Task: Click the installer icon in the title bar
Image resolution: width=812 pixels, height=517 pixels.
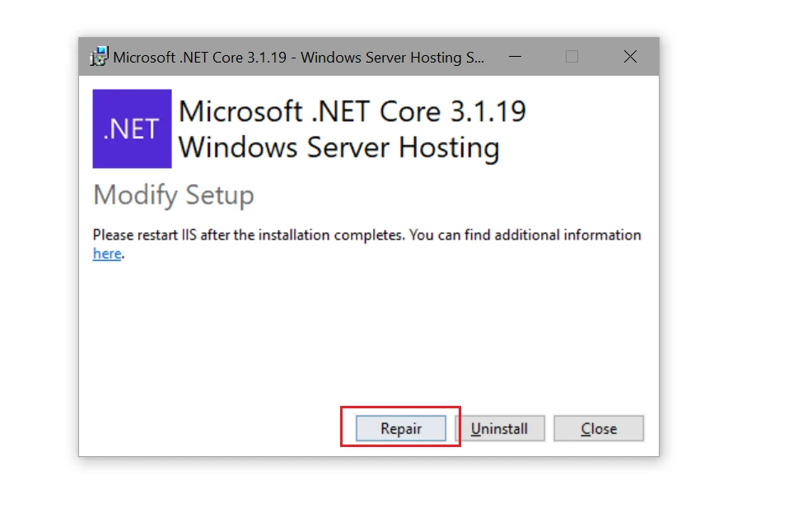Action: [x=99, y=57]
